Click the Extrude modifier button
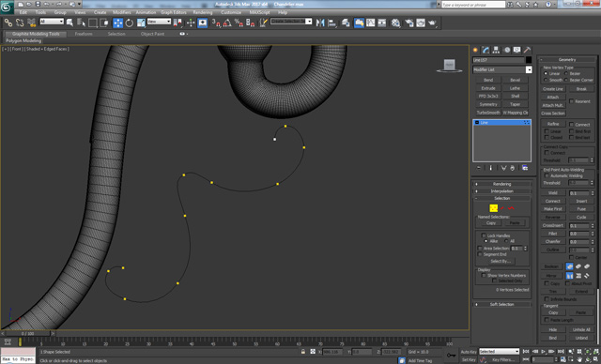The image size is (601, 364). (x=488, y=88)
